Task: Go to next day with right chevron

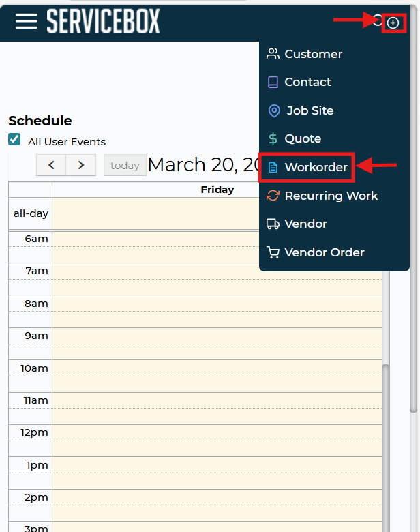Action: tap(81, 165)
